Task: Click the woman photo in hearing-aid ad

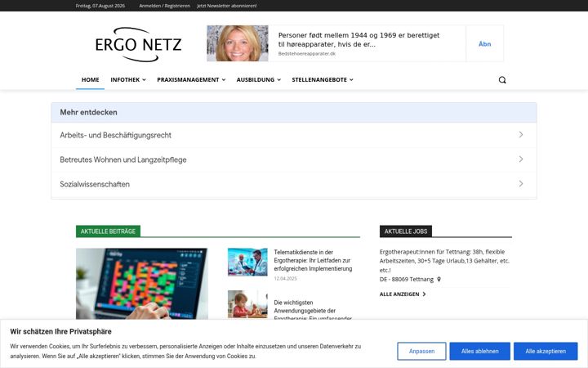Action: pyautogui.click(x=238, y=43)
